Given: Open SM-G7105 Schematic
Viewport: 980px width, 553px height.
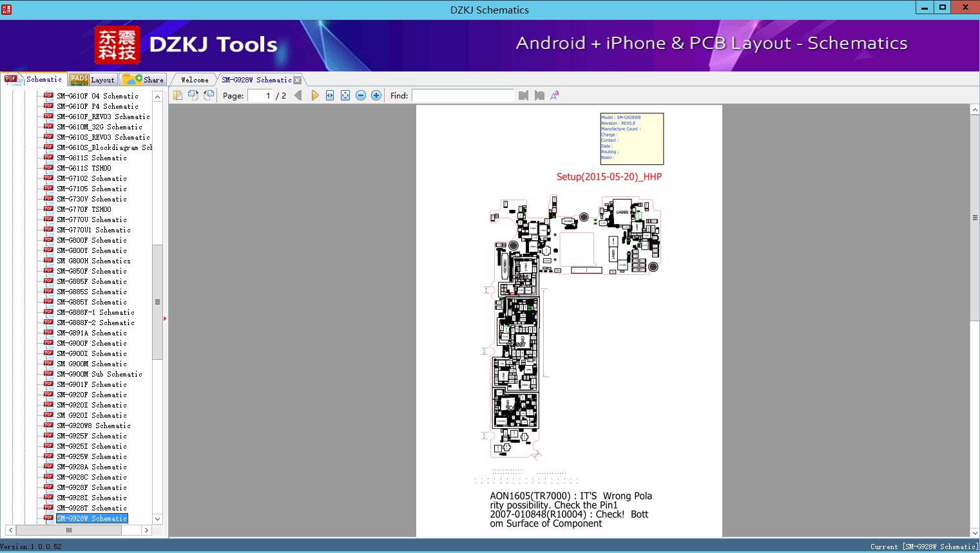Looking at the screenshot, I should pyautogui.click(x=91, y=189).
